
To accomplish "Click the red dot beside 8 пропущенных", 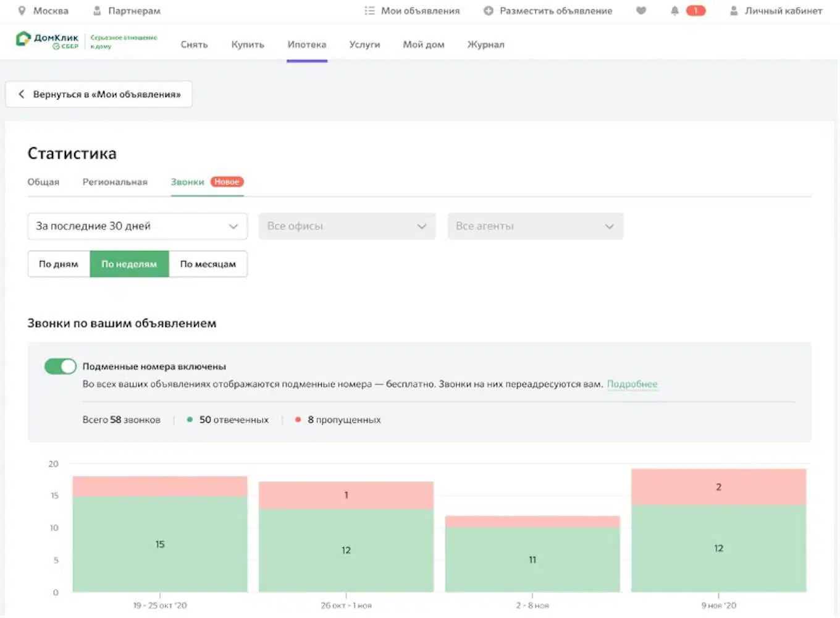I will [298, 420].
